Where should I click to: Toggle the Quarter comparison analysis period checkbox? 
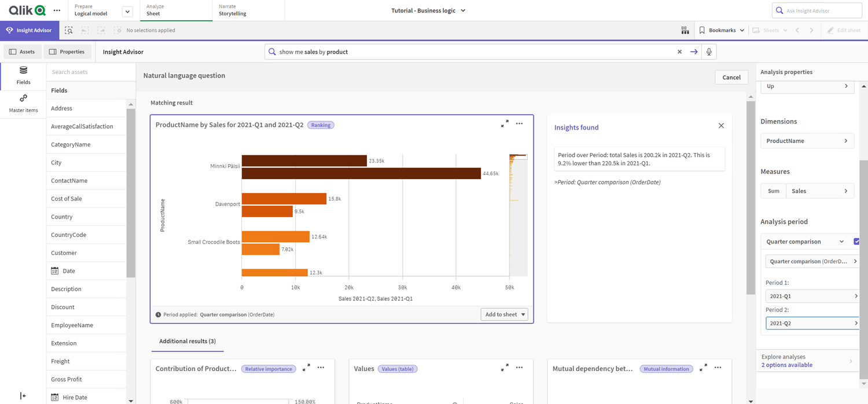coord(857,241)
